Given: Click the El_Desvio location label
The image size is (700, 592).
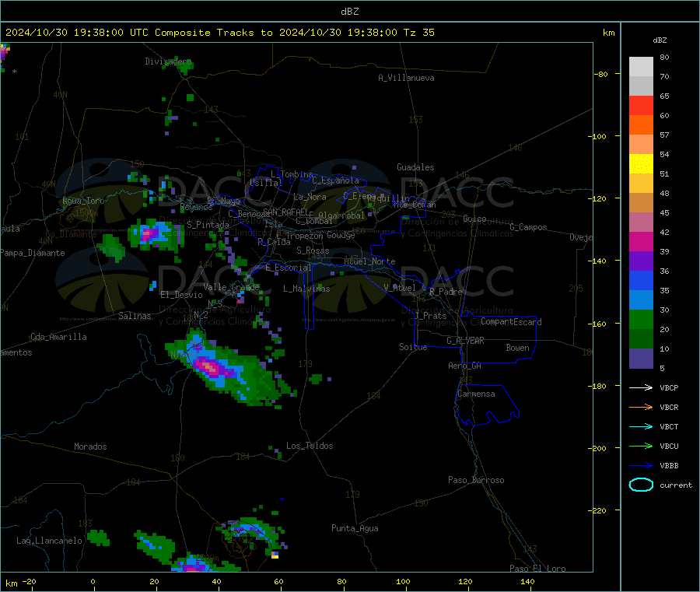Looking at the screenshot, I should tap(181, 295).
